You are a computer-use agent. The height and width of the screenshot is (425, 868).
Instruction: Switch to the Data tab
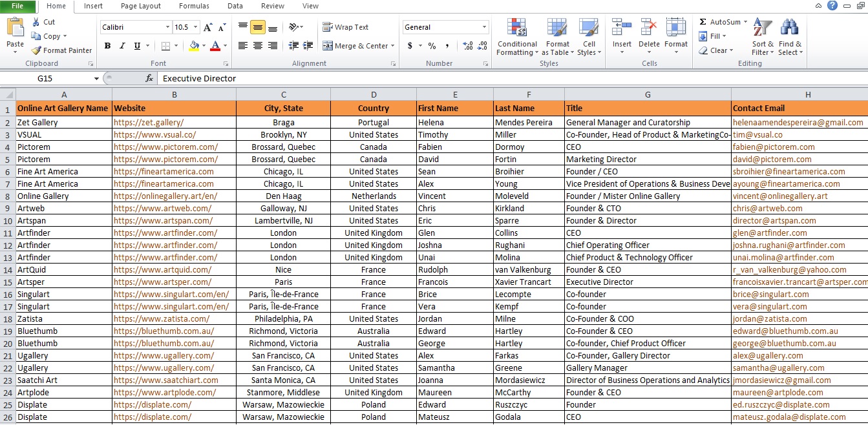click(235, 6)
